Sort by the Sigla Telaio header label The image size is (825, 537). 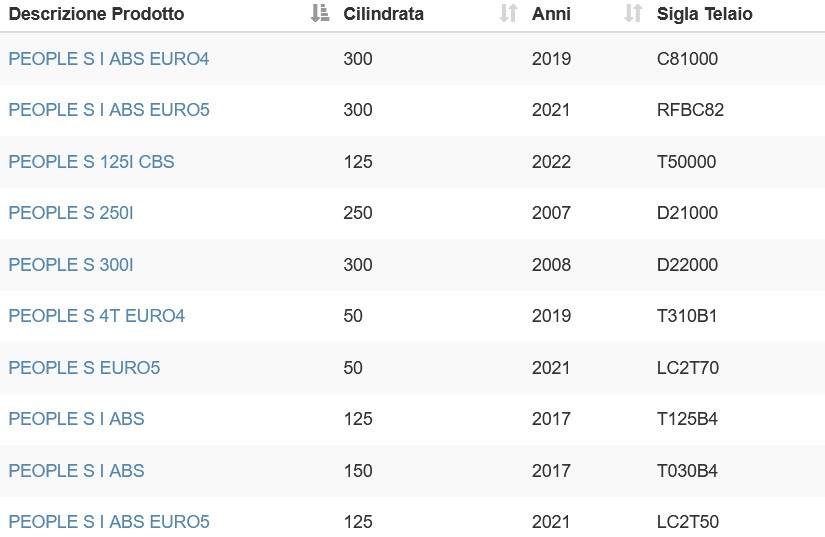[705, 14]
